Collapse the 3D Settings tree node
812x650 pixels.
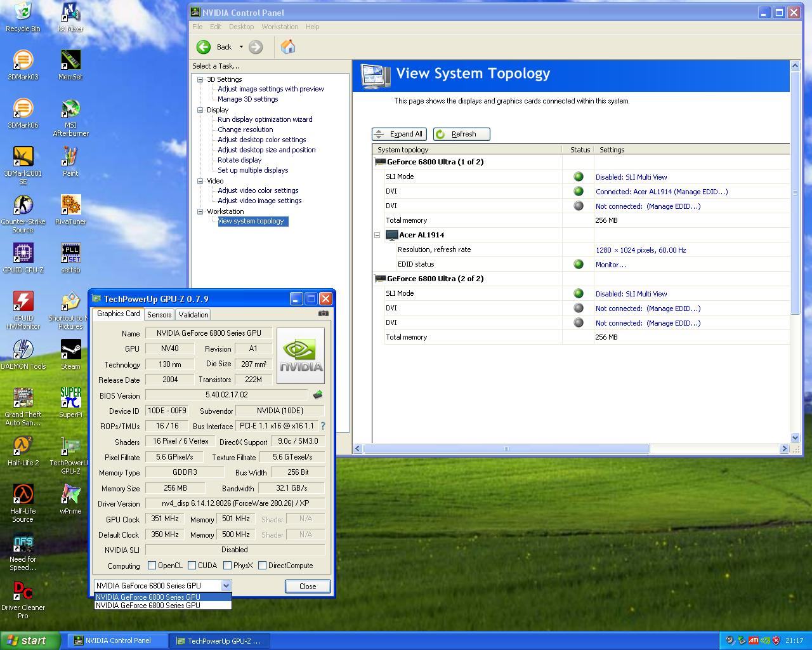200,79
